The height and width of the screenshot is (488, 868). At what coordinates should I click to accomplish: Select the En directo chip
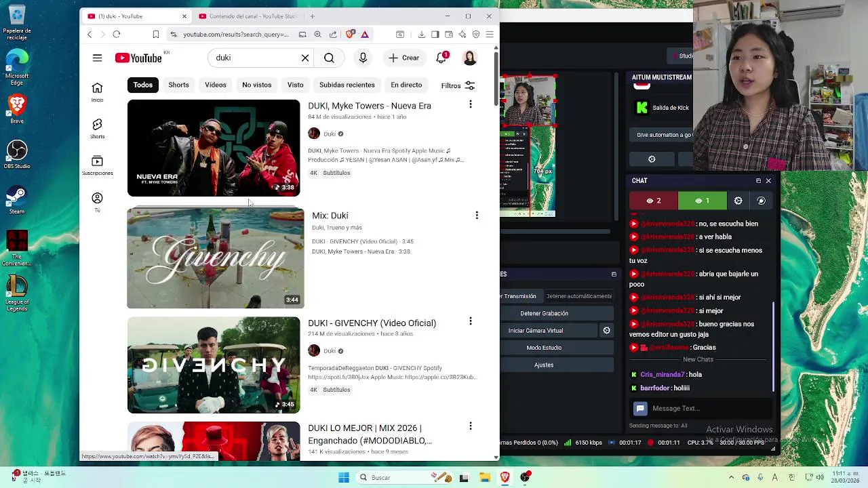(x=406, y=85)
